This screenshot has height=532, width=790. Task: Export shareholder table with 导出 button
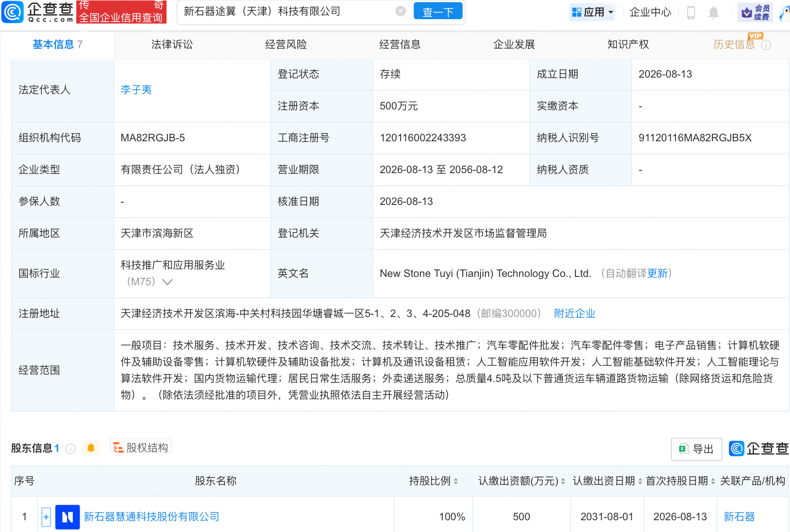696,449
